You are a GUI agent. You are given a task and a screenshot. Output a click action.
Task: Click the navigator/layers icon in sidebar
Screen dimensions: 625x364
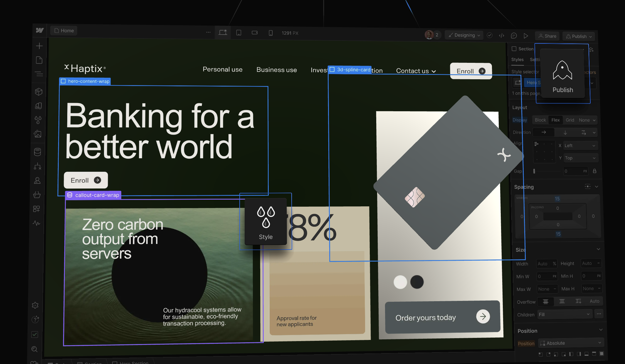point(38,74)
